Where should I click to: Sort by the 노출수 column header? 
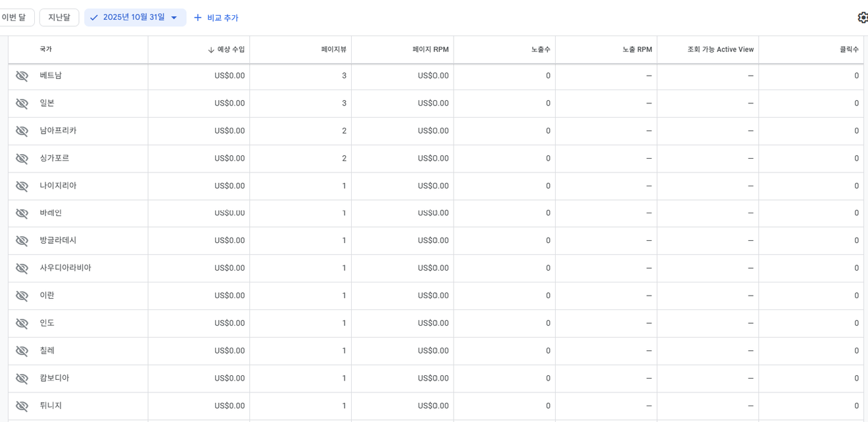[541, 49]
